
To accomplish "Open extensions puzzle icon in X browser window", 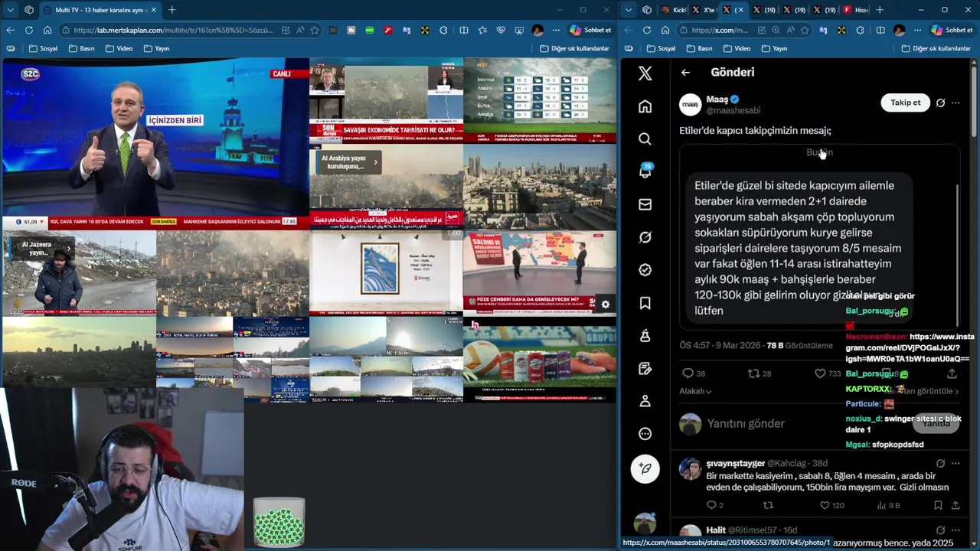I will [x=861, y=30].
